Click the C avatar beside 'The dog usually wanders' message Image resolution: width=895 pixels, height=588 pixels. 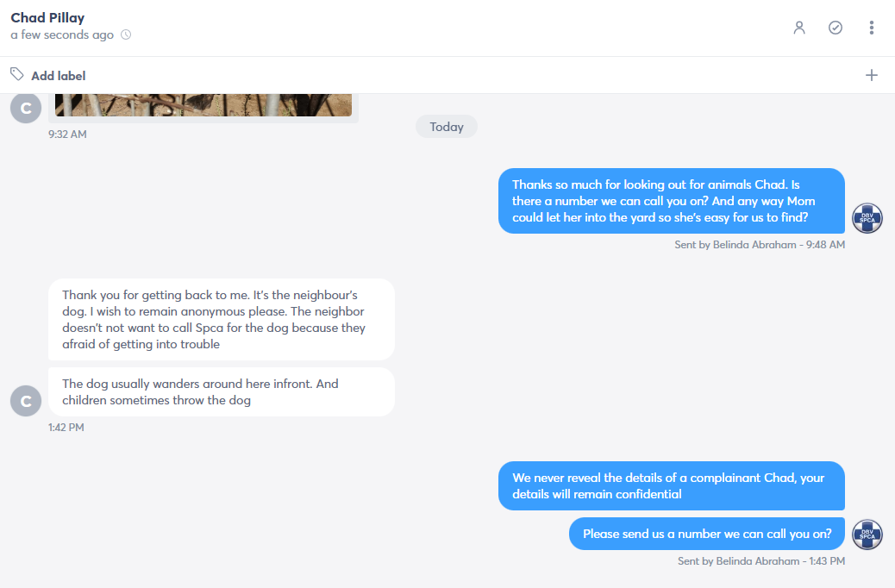point(26,401)
